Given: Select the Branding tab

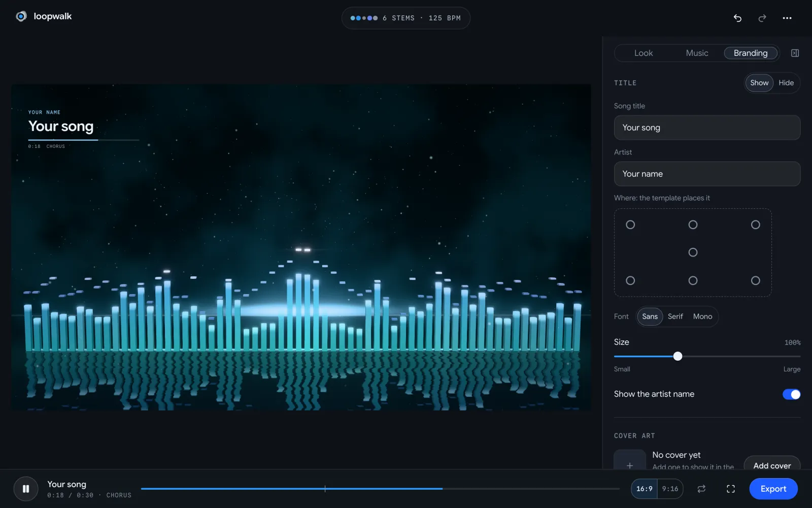Looking at the screenshot, I should click(751, 53).
